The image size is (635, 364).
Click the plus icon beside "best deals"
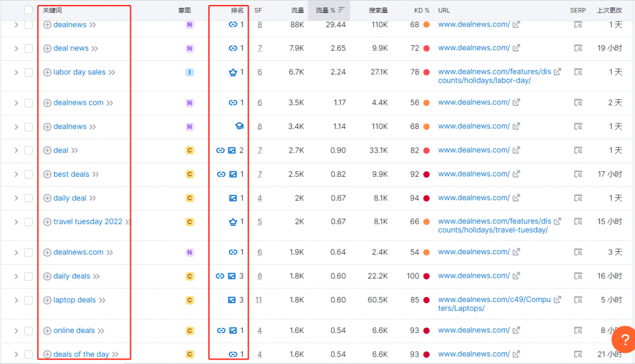coord(47,174)
